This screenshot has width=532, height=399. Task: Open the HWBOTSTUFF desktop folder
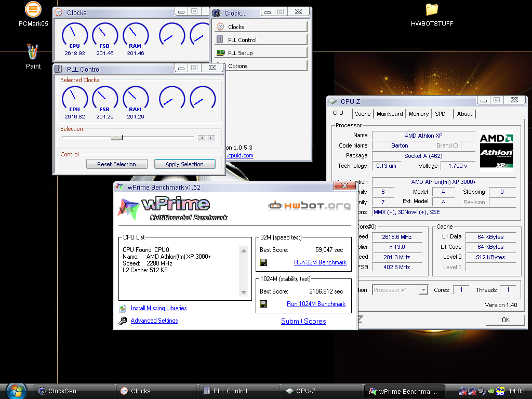pyautogui.click(x=432, y=15)
